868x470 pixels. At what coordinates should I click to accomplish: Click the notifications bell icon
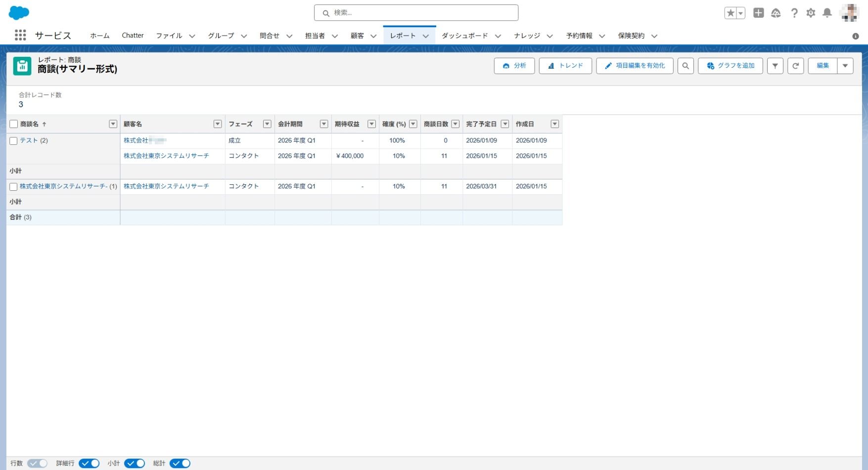coord(827,13)
